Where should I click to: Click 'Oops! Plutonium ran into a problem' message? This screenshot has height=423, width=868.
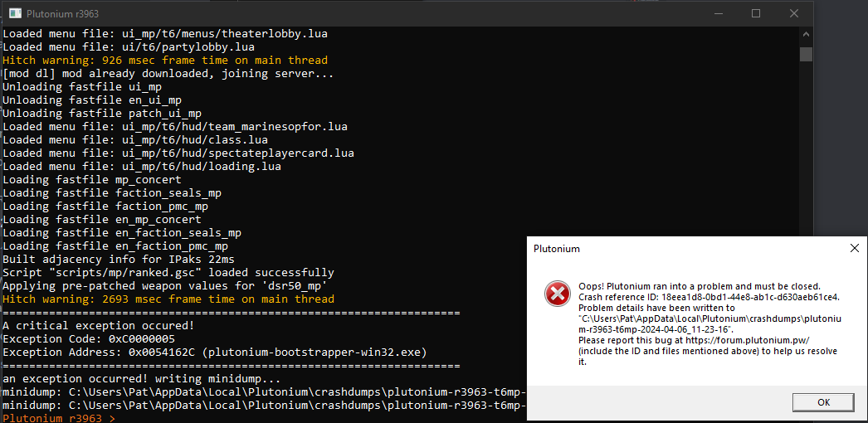(x=700, y=286)
